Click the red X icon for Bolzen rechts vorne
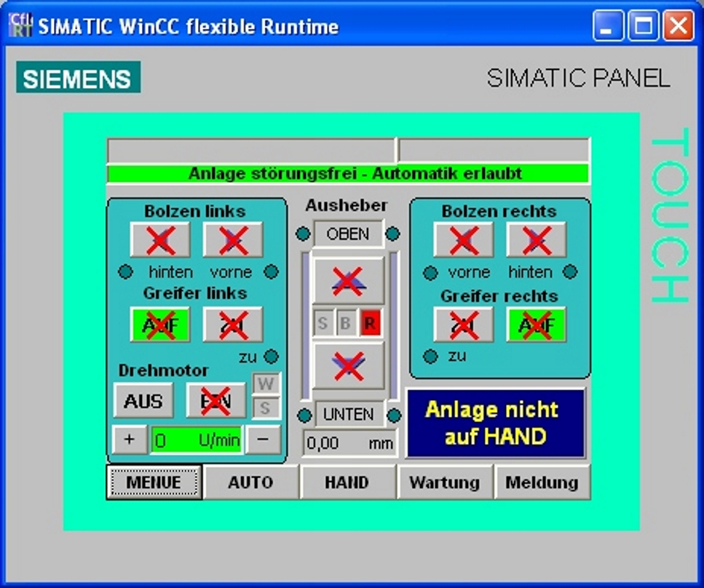This screenshot has width=704, height=588. tap(463, 240)
